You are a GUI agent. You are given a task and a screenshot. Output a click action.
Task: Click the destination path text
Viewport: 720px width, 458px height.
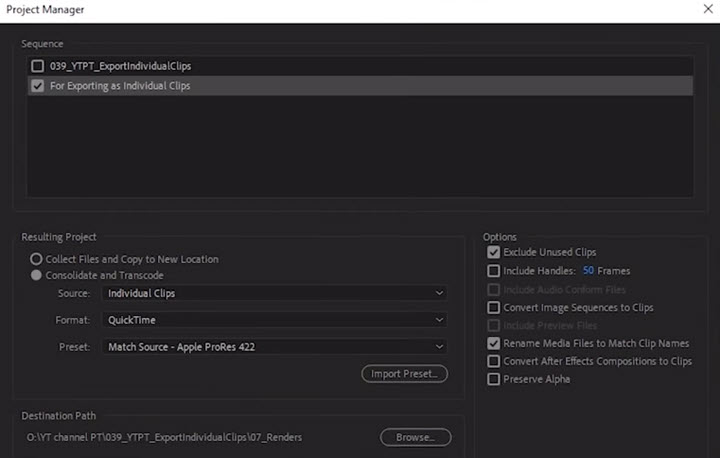164,437
